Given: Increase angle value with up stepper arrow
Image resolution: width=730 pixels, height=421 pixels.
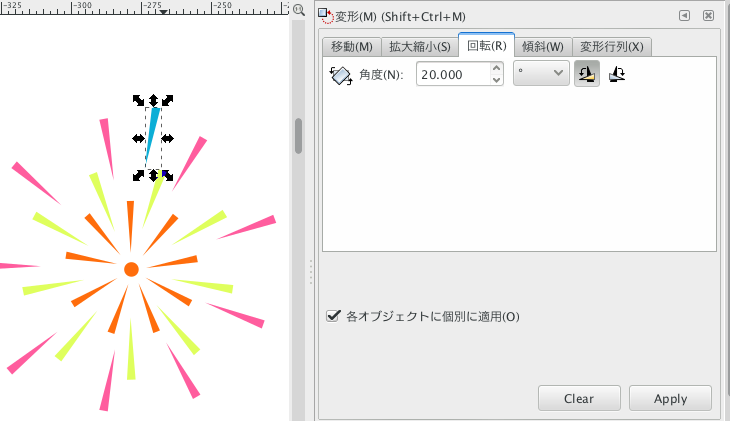Looking at the screenshot, I should (x=496, y=69).
